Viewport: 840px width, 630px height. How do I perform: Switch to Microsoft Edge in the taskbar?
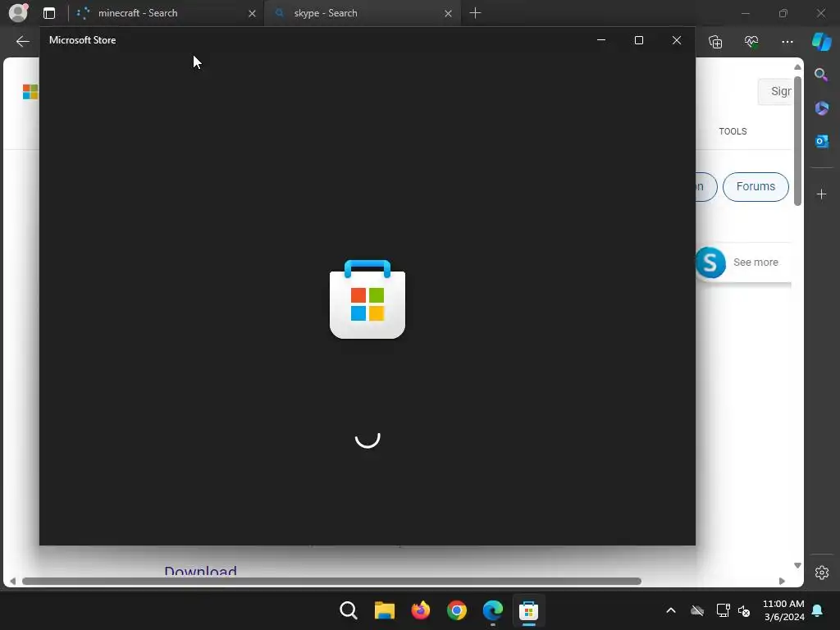493,610
